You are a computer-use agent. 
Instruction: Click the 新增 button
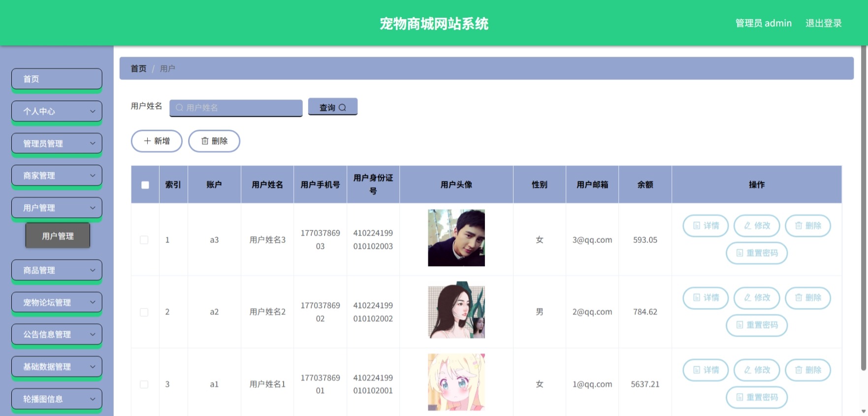[157, 141]
